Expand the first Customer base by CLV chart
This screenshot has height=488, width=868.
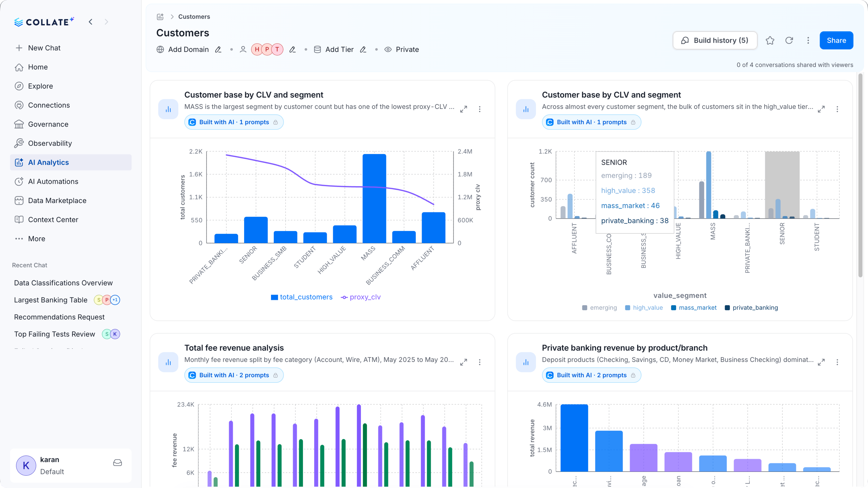coord(464,109)
